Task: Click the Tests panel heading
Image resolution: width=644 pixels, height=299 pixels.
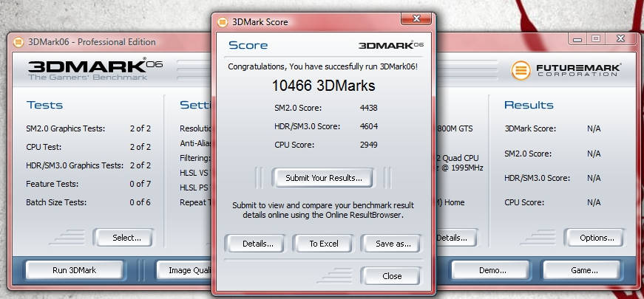Action: coord(45,105)
